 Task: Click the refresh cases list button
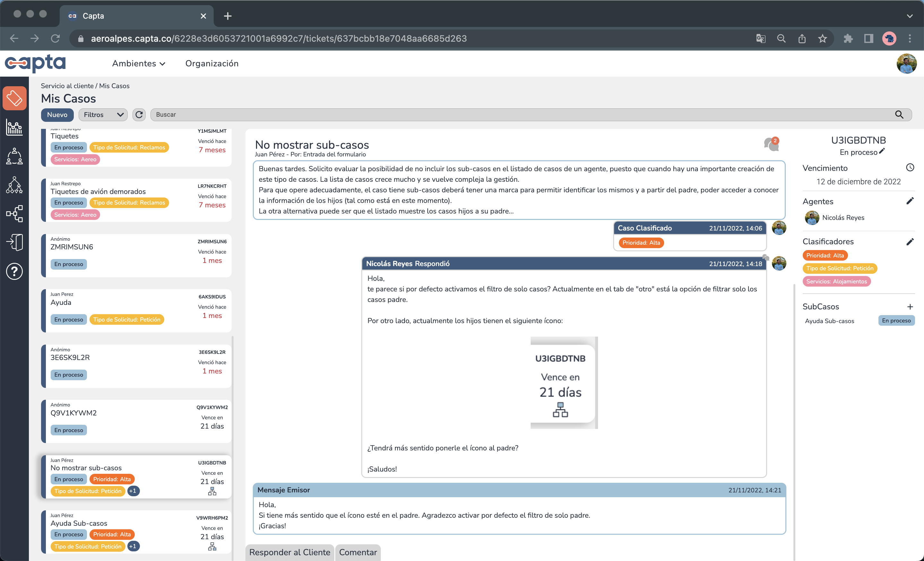pos(139,115)
